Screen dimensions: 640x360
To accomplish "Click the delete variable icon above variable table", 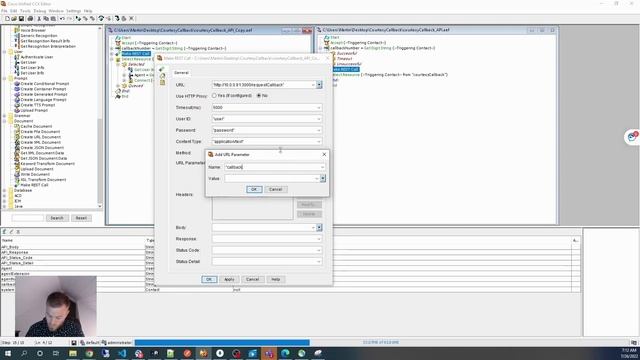I will 18,232.
